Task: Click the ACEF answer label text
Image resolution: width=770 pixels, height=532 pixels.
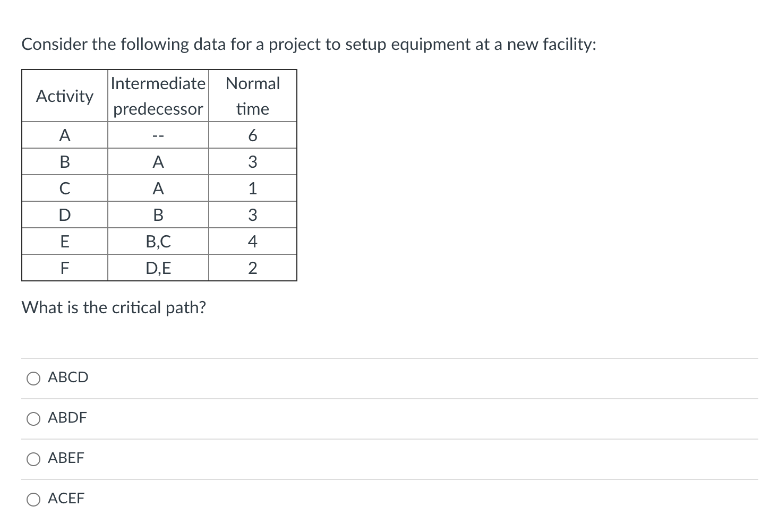Action: [66, 499]
